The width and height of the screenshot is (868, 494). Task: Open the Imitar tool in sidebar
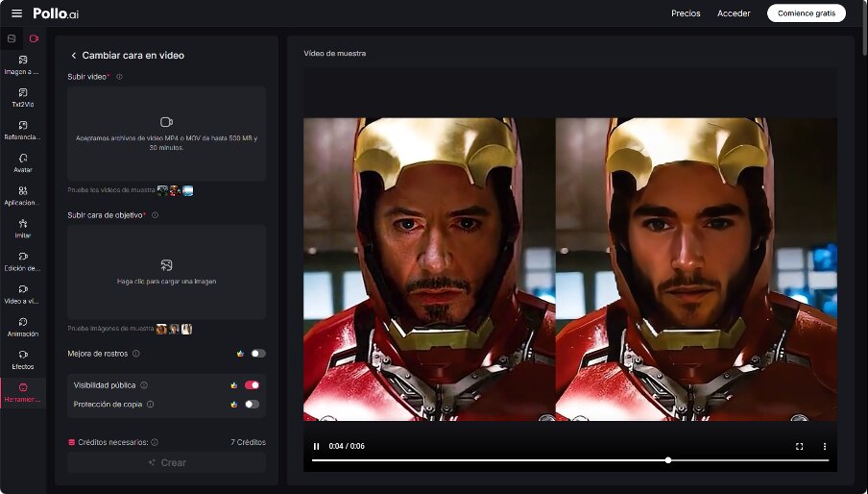coord(22,227)
